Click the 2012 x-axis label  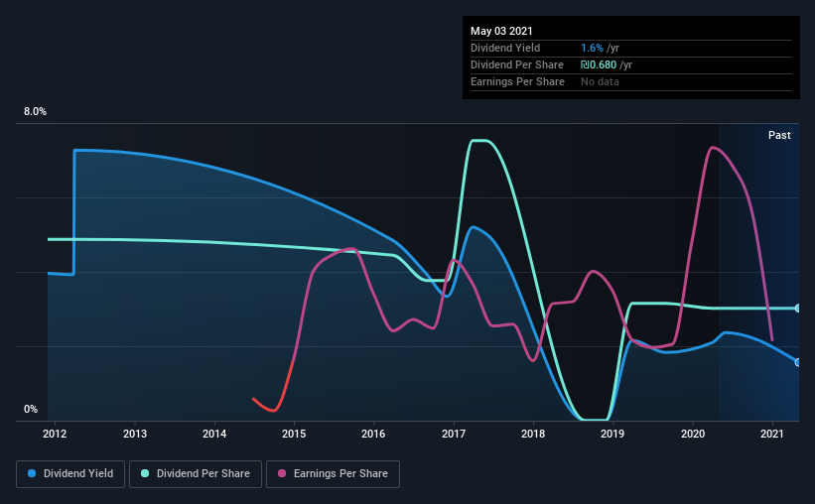[55, 434]
